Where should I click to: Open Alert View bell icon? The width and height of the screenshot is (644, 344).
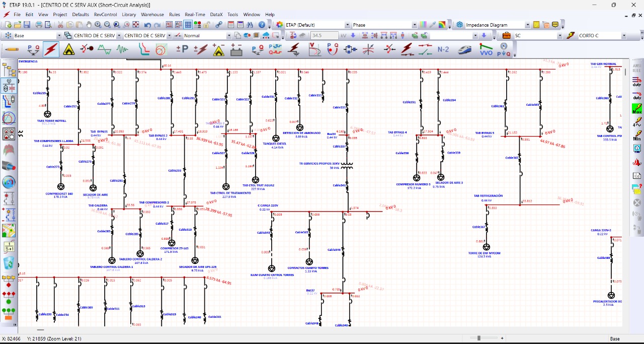pos(637,163)
